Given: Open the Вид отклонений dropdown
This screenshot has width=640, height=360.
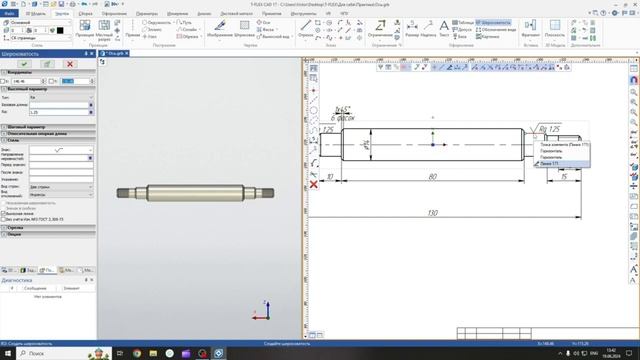Looking at the screenshot, I should click(x=61, y=194).
